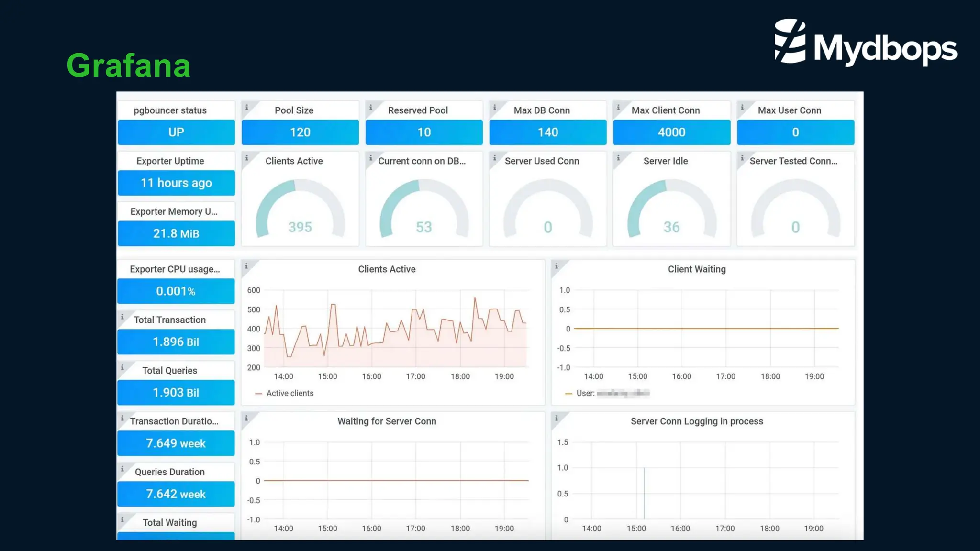Viewport: 980px width, 551px height.
Task: Click the Reserved Pool panel info icon
Action: point(371,107)
